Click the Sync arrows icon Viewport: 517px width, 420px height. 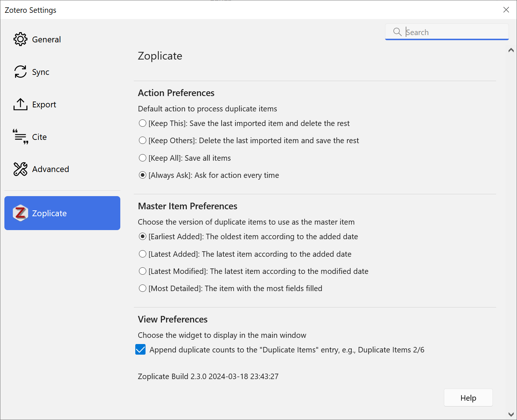tap(20, 72)
